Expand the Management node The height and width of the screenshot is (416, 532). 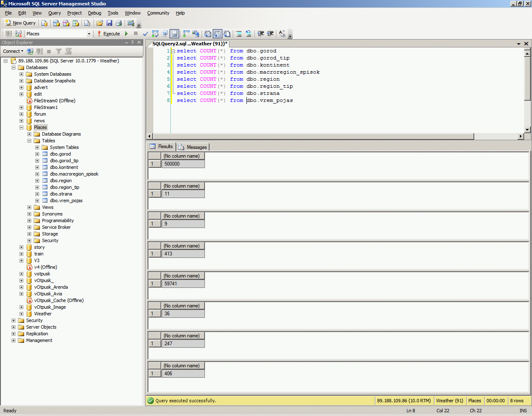[13, 340]
